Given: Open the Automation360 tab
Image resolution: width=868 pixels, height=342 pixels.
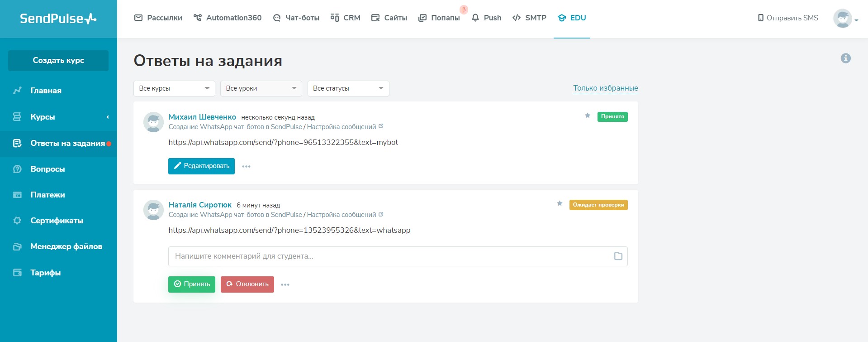Looking at the screenshot, I should point(228,18).
